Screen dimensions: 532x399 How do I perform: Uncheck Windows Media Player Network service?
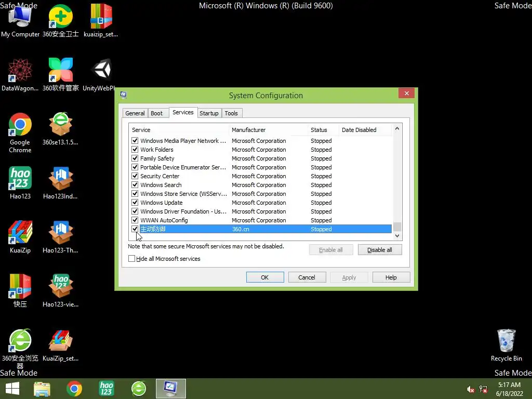(x=135, y=140)
